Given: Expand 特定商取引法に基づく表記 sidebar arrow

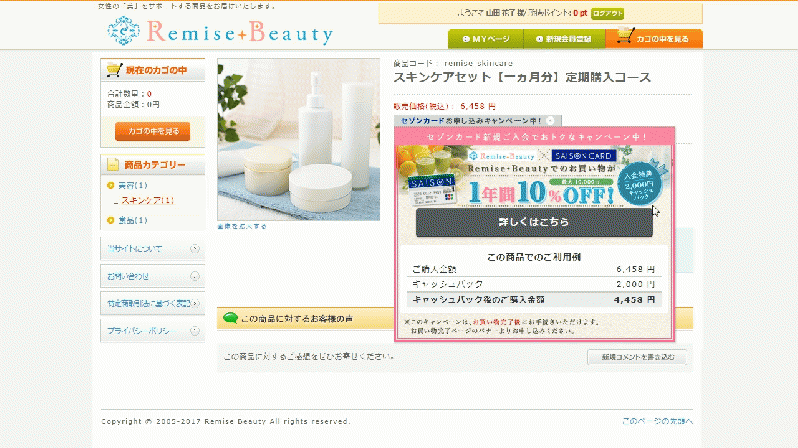Looking at the screenshot, I should click(x=195, y=303).
